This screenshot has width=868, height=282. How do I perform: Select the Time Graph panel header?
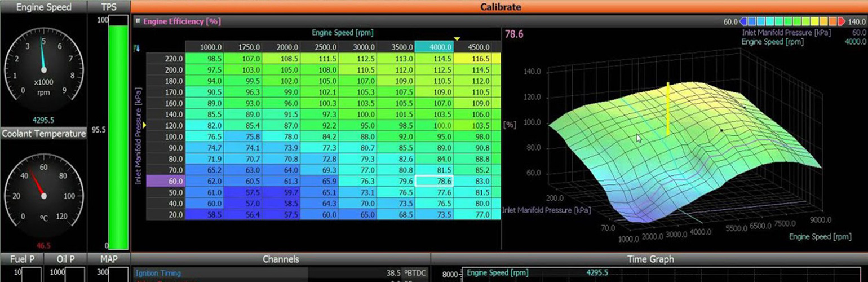(x=650, y=259)
